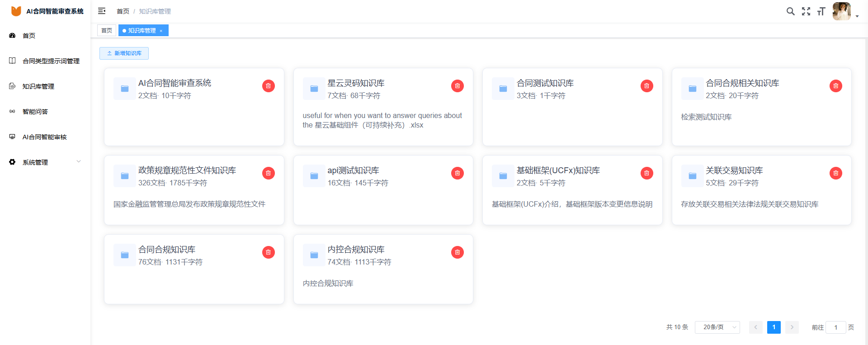Delete the 政策规章规范性文件知识库 card
Image resolution: width=868 pixels, height=345 pixels.
(x=269, y=173)
